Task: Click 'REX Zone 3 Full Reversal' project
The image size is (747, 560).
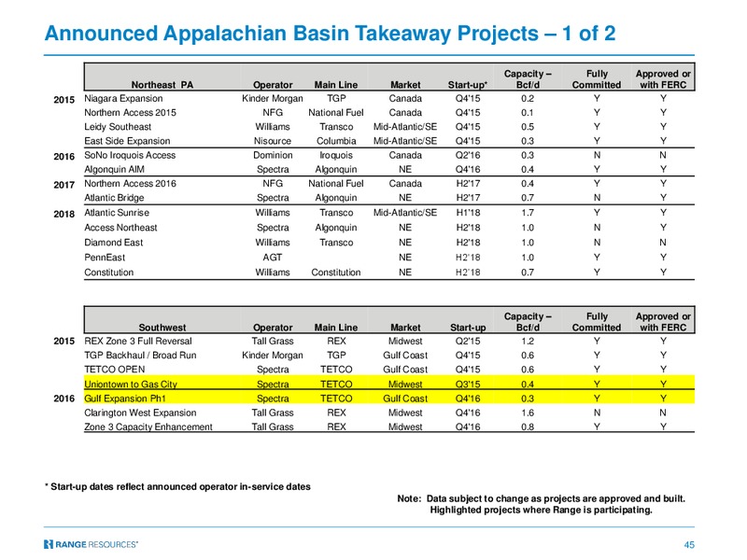Action: pos(138,342)
